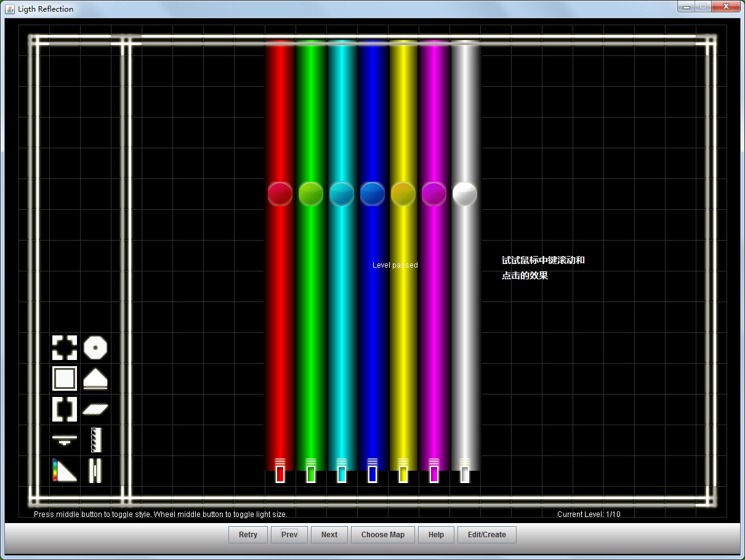The height and width of the screenshot is (560, 745).
Task: Select the paired square brackets piece
Action: 65,409
